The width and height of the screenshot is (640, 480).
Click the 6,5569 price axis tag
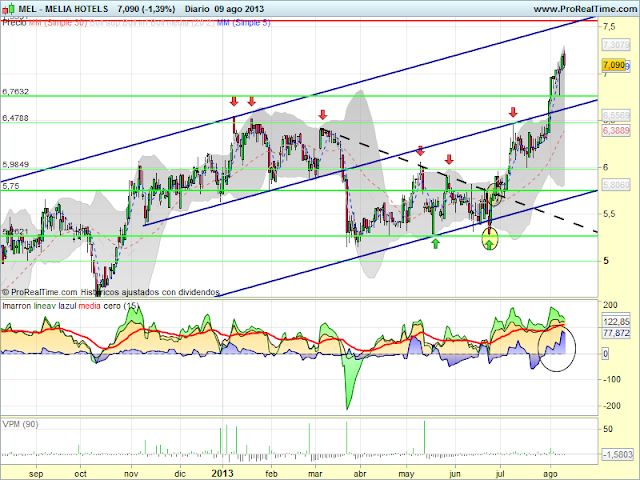616,116
